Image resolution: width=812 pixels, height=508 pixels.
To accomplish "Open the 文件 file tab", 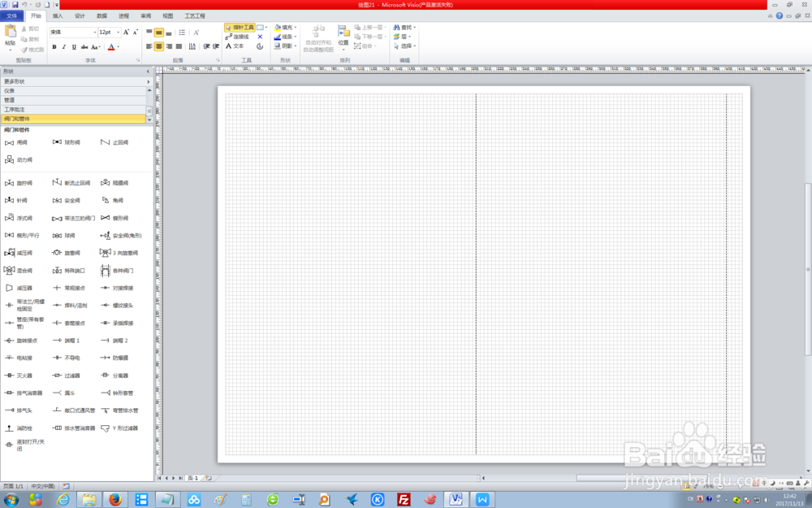I will click(12, 16).
